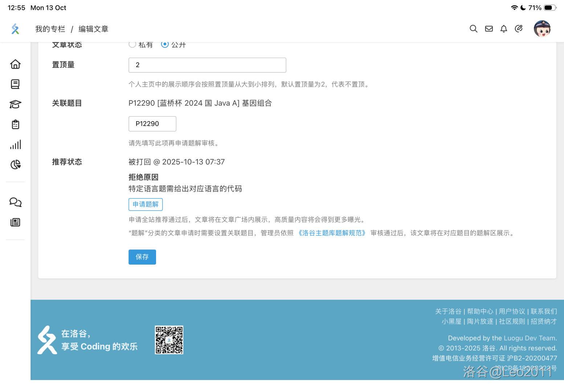Open the notification bell
The image size is (564, 392).
point(504,29)
